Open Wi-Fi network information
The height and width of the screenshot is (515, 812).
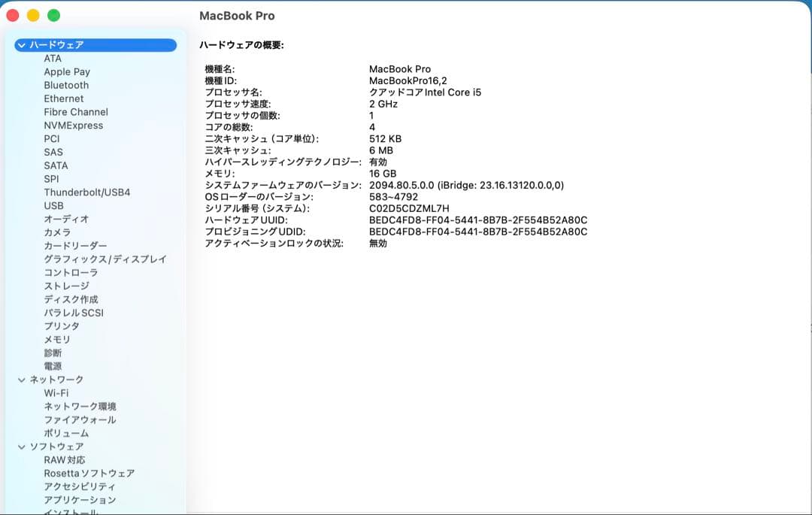coord(56,393)
